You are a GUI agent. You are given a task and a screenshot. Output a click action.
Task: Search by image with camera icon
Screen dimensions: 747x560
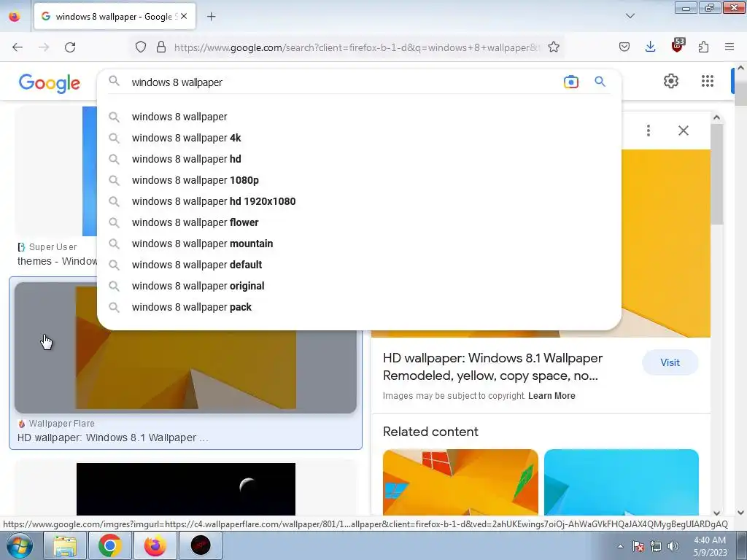click(x=570, y=82)
